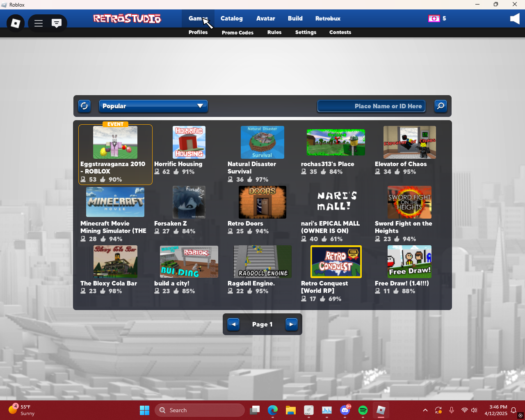
Task: Refresh the games list
Action: (84, 106)
